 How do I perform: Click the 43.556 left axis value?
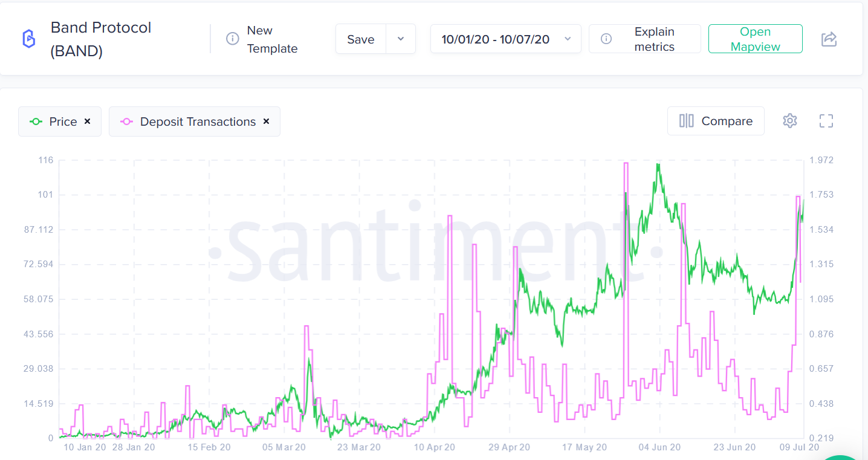pyautogui.click(x=39, y=334)
